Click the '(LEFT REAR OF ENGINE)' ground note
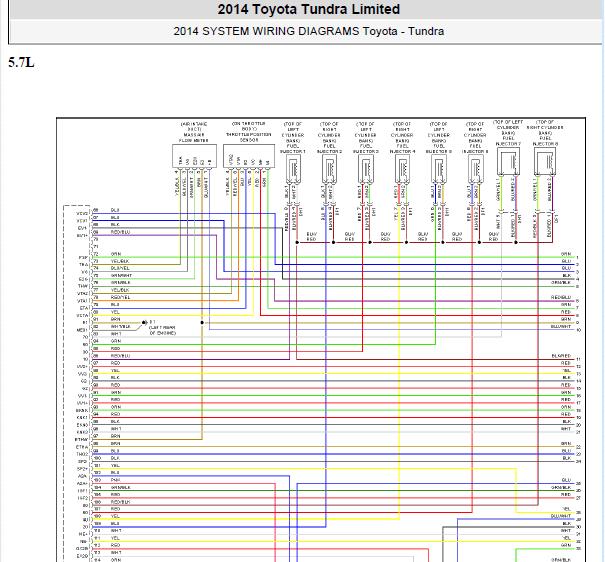 pyautogui.click(x=162, y=330)
